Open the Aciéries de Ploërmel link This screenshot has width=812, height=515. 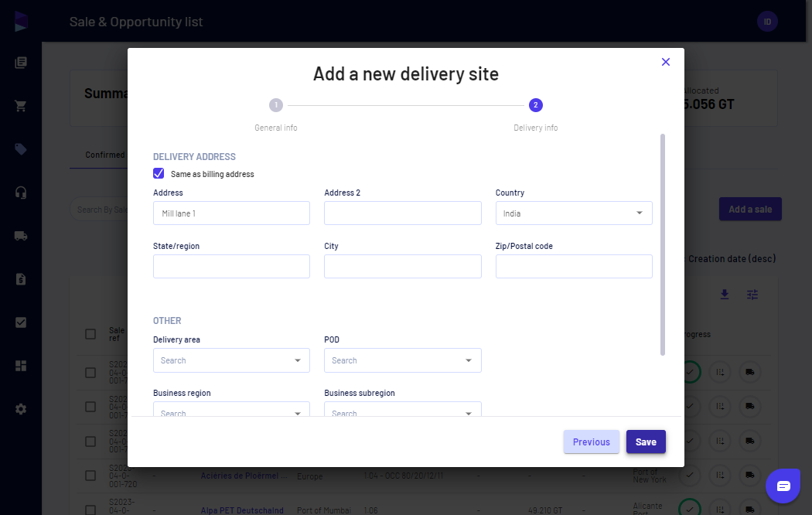(244, 476)
